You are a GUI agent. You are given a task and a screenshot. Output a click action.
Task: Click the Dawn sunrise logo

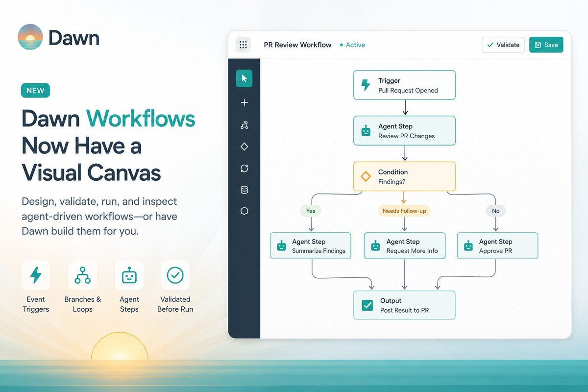30,37
